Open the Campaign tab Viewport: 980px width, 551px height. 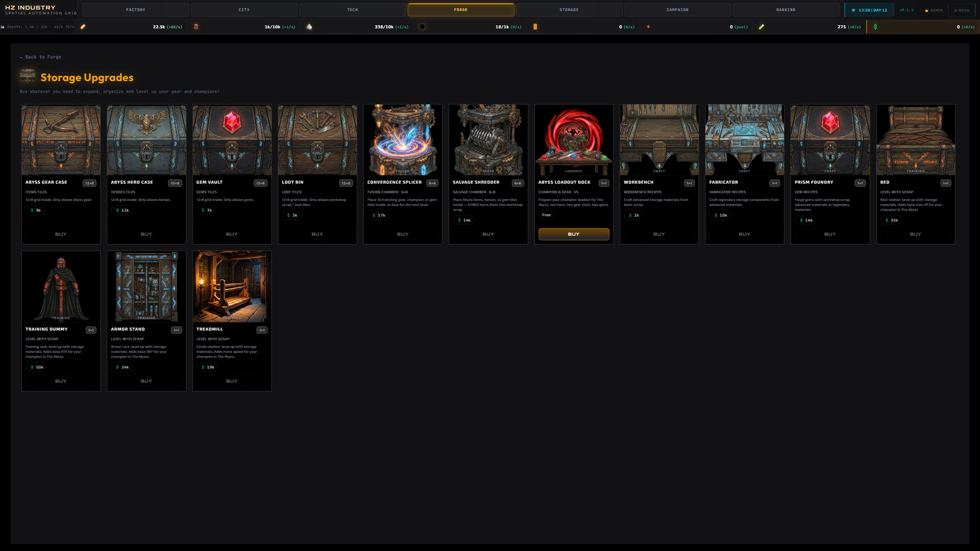pyautogui.click(x=677, y=10)
